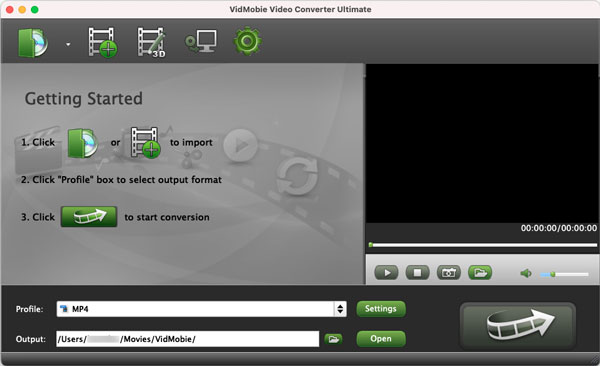Image resolution: width=600 pixels, height=366 pixels.
Task: Adjust the volume slider
Action: [x=564, y=274]
